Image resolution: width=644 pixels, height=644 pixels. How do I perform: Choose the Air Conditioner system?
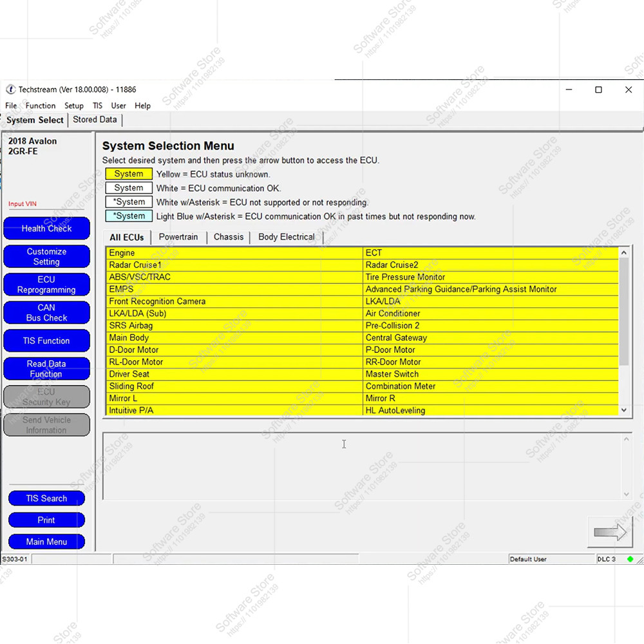click(x=491, y=314)
